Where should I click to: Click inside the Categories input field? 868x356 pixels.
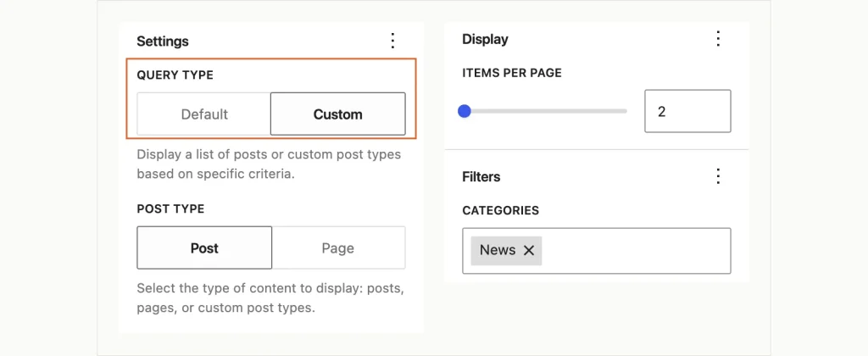click(597, 250)
